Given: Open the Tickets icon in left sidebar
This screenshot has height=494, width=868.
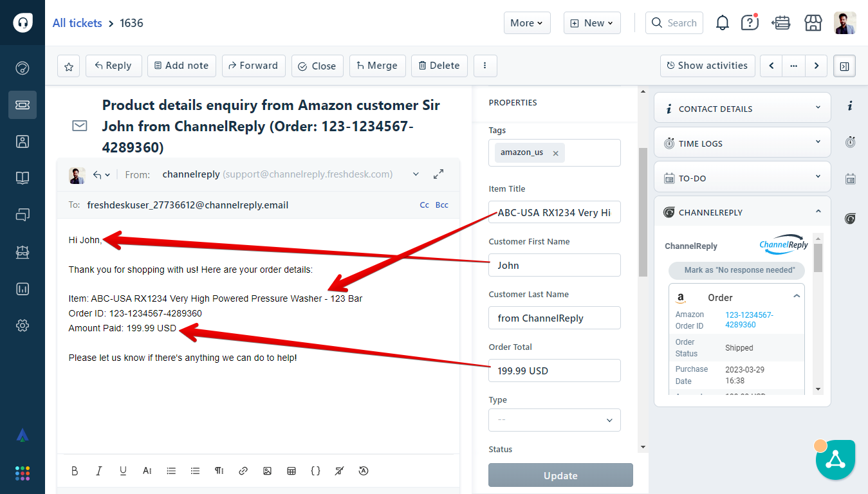Looking at the screenshot, I should tap(23, 105).
